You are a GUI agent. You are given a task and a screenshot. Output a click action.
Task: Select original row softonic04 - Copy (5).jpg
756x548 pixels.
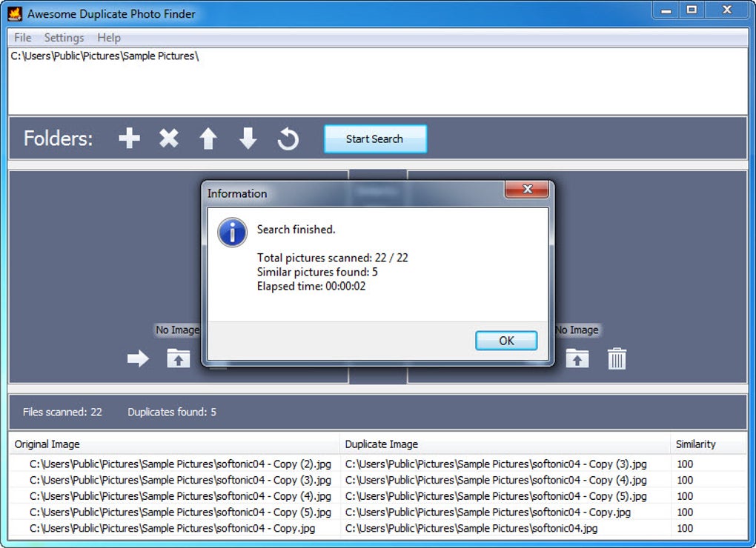tap(180, 512)
